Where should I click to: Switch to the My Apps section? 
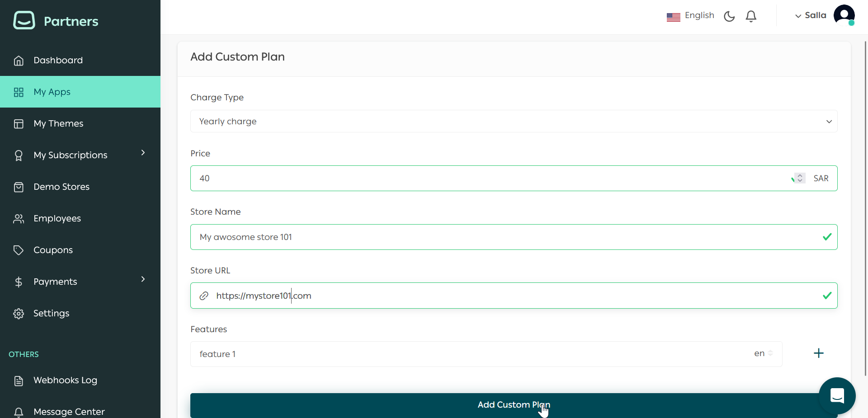tap(52, 92)
